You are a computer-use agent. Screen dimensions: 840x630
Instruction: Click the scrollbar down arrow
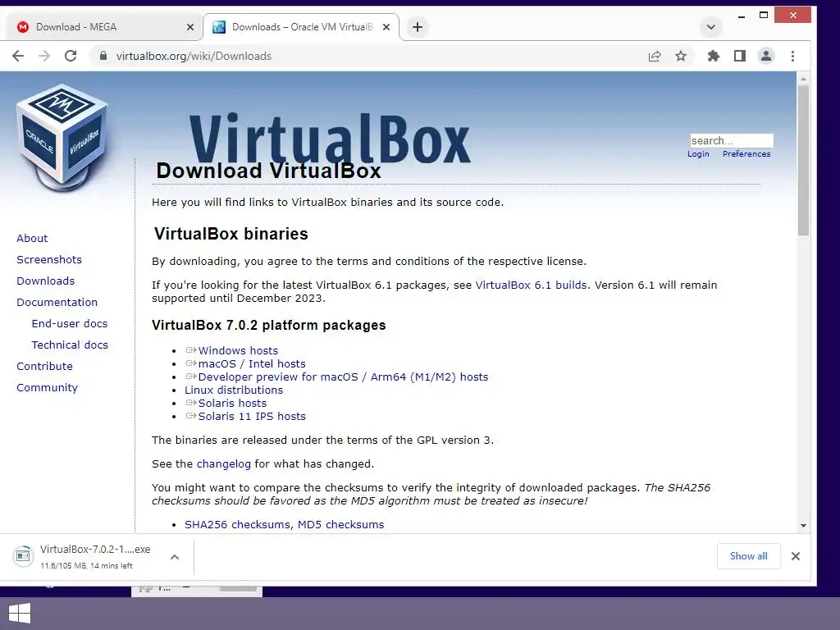pyautogui.click(x=803, y=526)
